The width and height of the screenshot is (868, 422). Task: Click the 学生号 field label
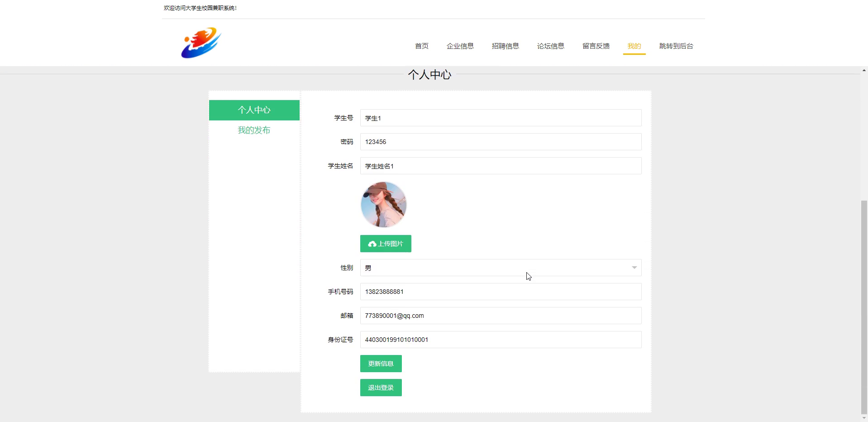(x=343, y=118)
